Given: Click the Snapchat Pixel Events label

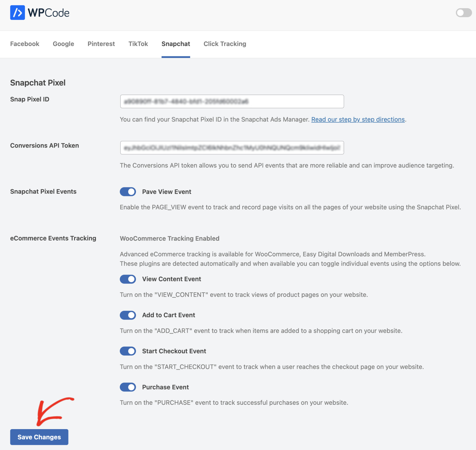Looking at the screenshot, I should 43,192.
